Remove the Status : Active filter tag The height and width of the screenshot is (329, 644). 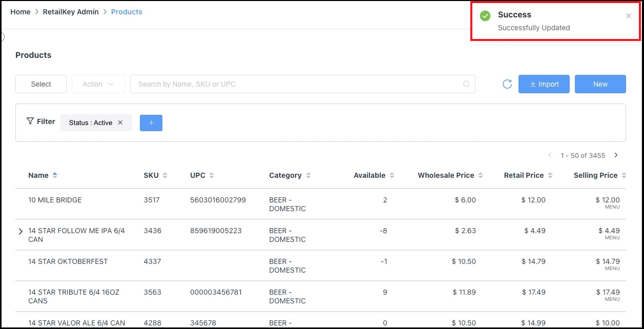(x=120, y=122)
